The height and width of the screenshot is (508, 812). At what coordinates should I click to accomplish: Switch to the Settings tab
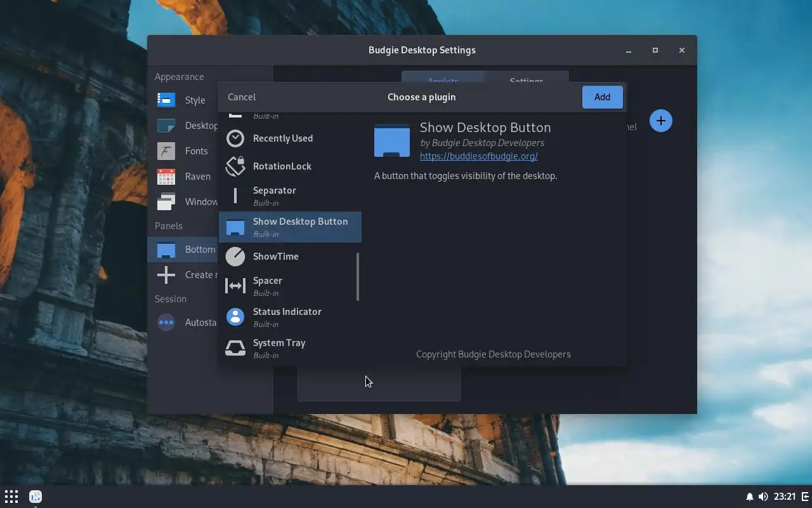tap(527, 77)
